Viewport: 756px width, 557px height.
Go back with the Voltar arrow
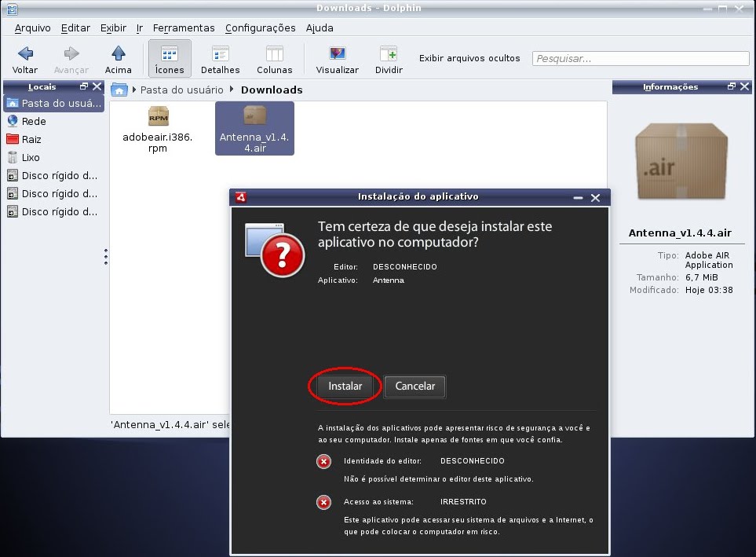(25, 60)
